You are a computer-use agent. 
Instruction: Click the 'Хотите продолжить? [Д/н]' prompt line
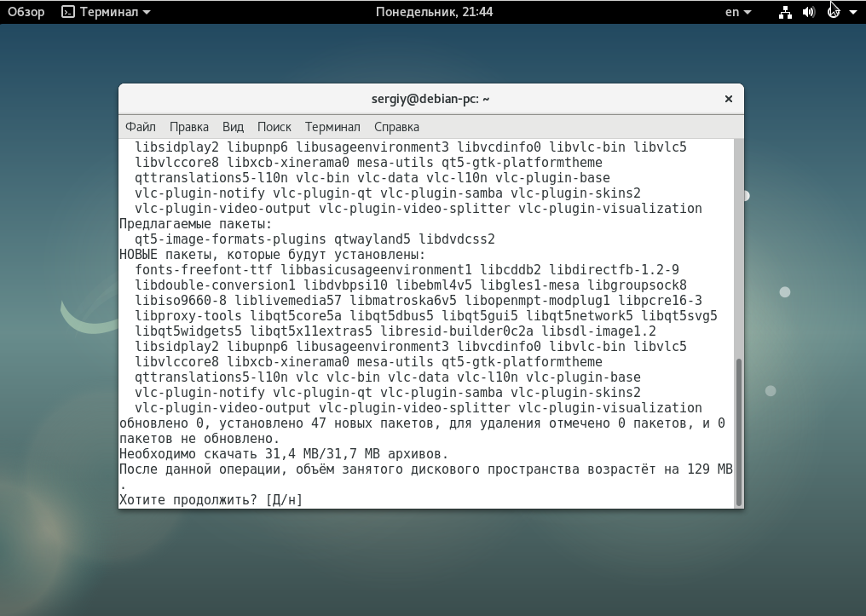click(211, 500)
